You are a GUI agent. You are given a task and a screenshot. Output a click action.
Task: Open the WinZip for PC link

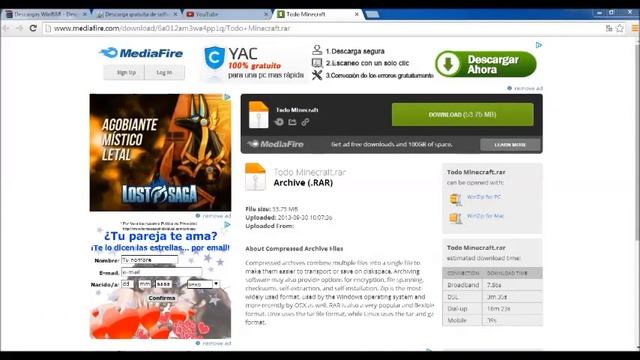[x=484, y=197]
